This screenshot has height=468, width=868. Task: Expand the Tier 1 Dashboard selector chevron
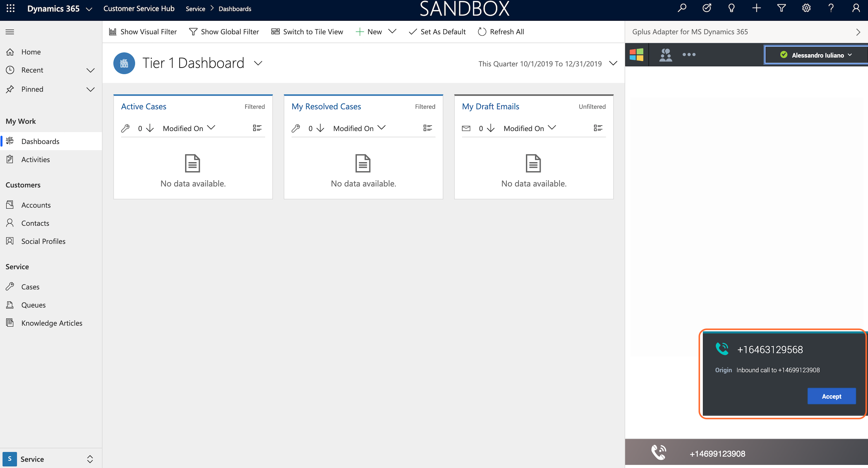tap(258, 63)
